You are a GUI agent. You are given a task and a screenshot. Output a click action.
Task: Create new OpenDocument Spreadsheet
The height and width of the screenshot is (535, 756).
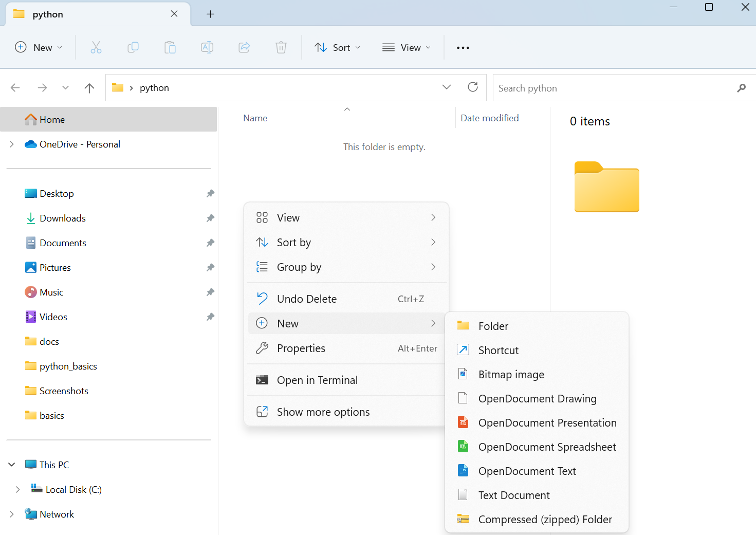point(537,447)
